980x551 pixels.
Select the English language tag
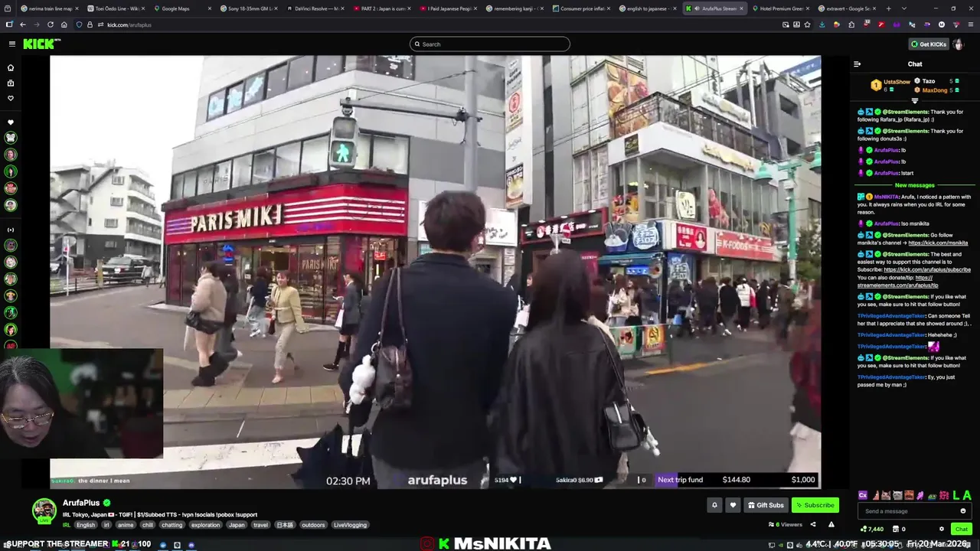[86, 525]
